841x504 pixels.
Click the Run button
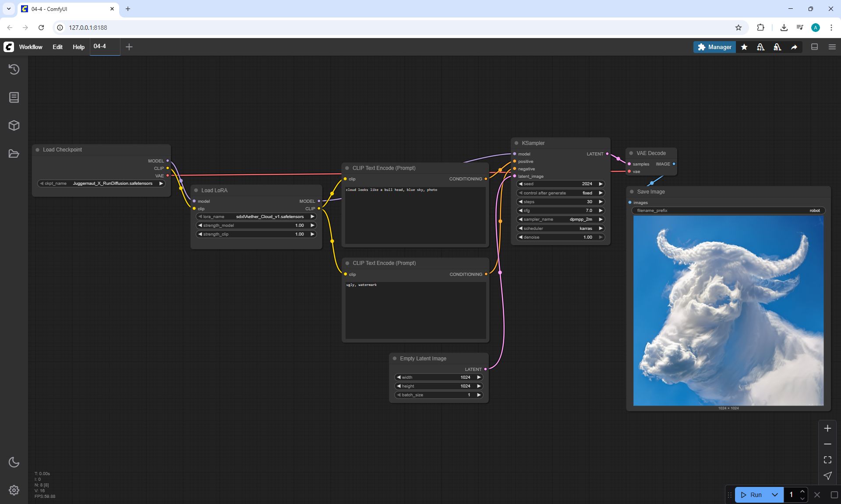pyautogui.click(x=752, y=495)
